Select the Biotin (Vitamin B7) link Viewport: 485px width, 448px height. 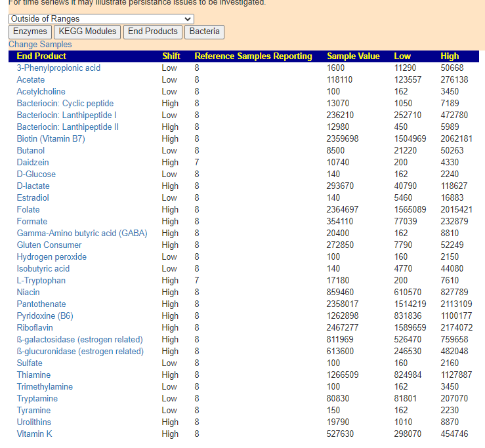point(51,139)
